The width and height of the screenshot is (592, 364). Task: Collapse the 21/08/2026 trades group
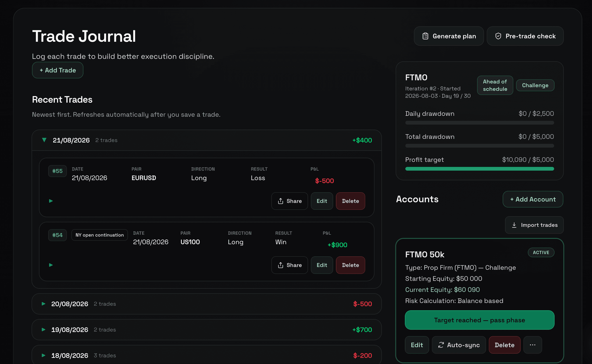[x=44, y=140]
